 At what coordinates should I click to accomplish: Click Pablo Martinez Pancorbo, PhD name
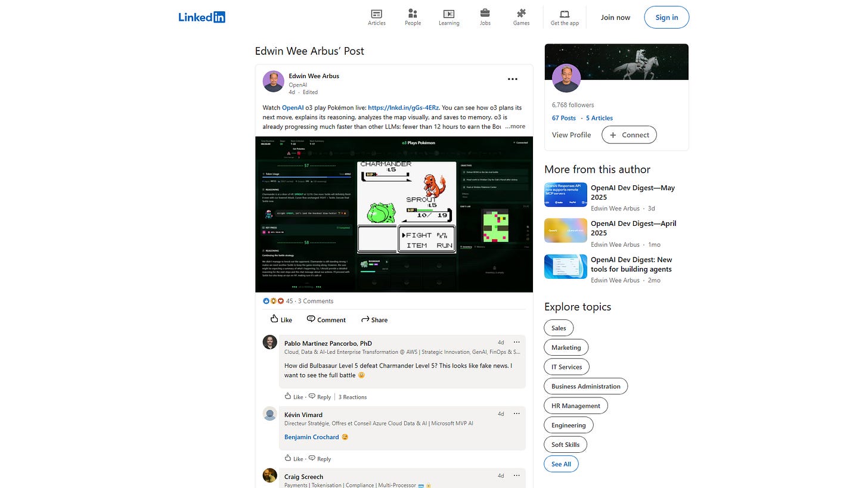click(x=328, y=343)
